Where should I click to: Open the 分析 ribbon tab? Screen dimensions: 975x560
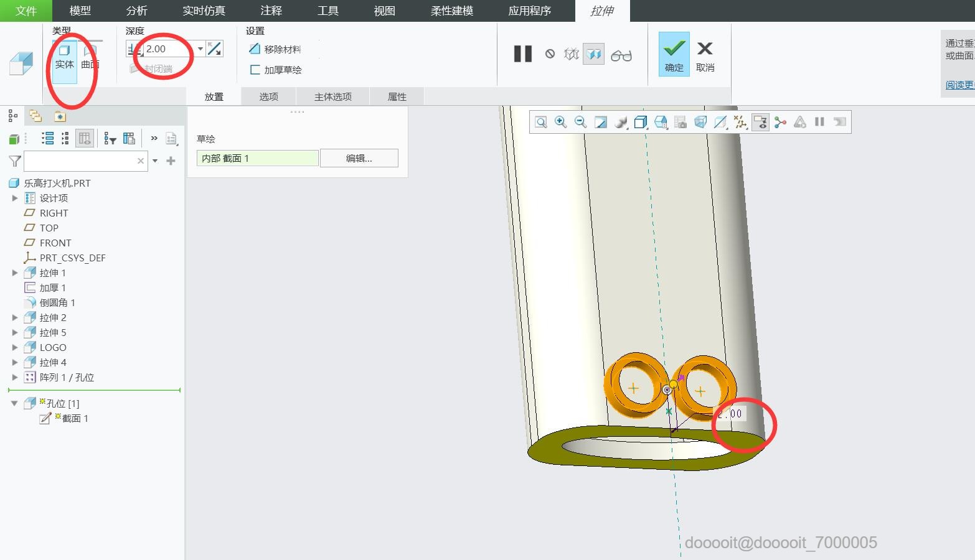click(136, 11)
